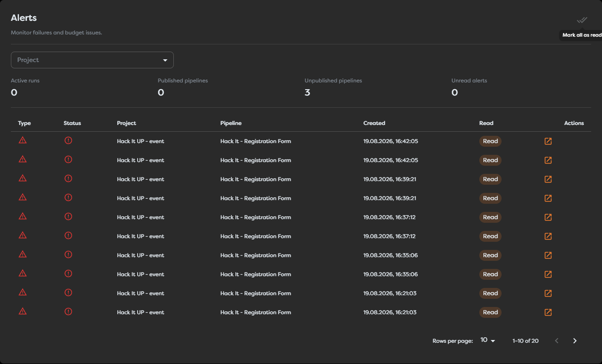Open alert link in the upper 16:39:21 row
The width and height of the screenshot is (602, 364).
click(548, 179)
